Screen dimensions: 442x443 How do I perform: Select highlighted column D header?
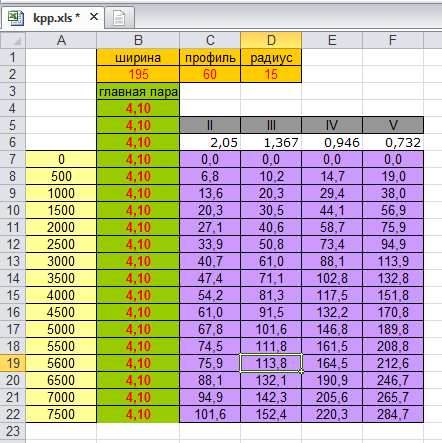point(271,40)
